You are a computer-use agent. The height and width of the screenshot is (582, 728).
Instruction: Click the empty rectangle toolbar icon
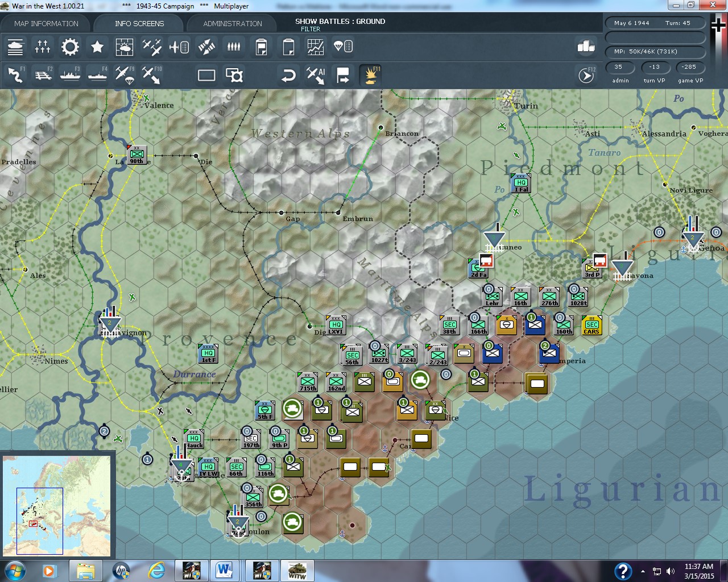point(206,75)
